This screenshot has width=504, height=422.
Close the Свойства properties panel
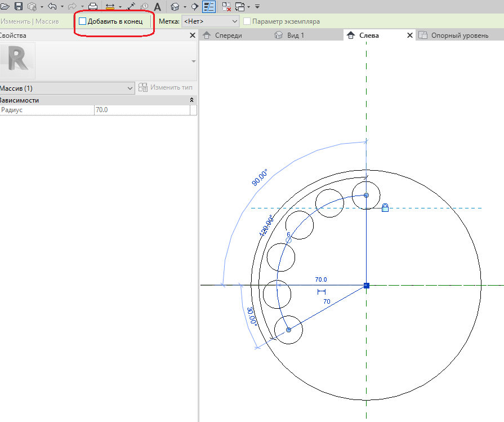193,35
